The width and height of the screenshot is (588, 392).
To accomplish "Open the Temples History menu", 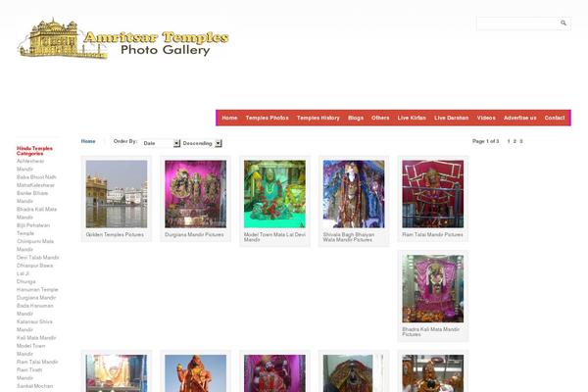I will [x=318, y=118].
